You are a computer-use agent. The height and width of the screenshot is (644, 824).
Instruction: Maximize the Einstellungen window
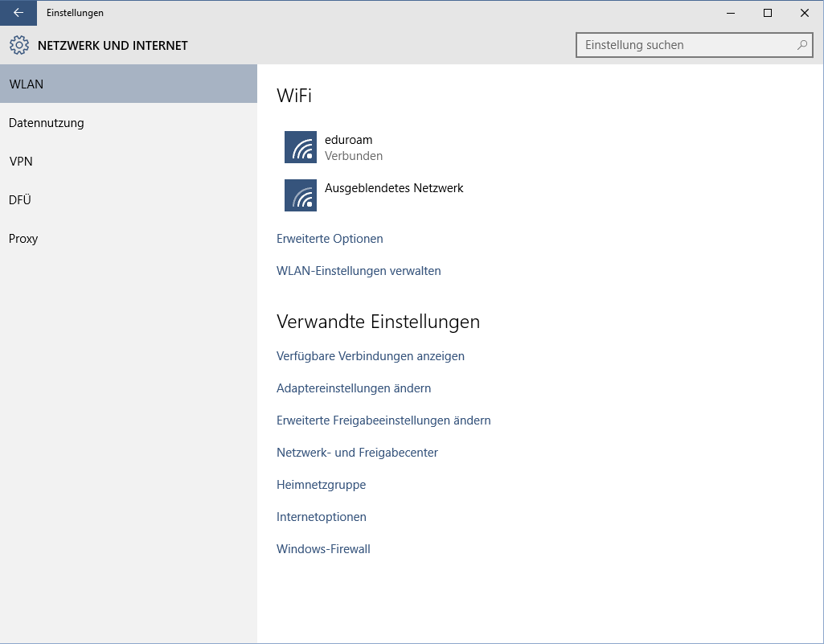tap(767, 13)
